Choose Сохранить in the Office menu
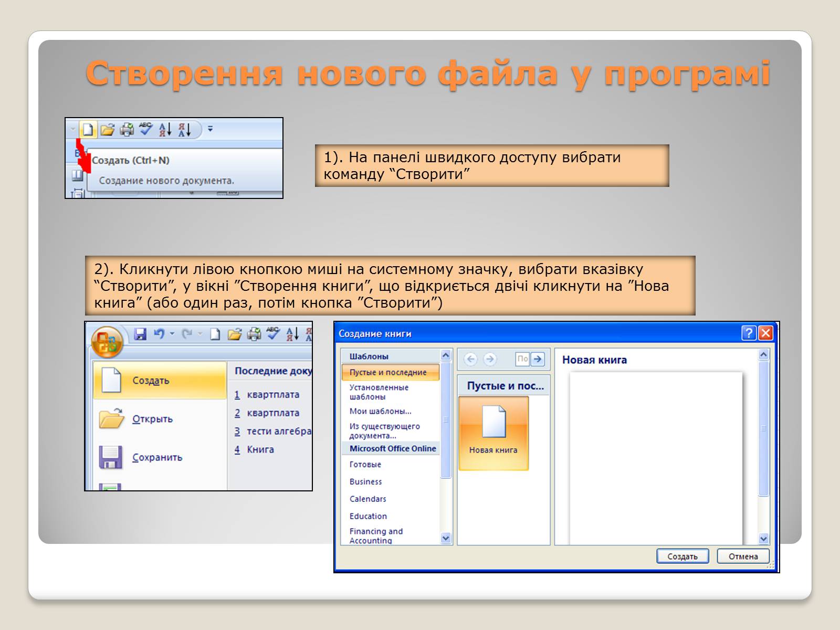 160,457
